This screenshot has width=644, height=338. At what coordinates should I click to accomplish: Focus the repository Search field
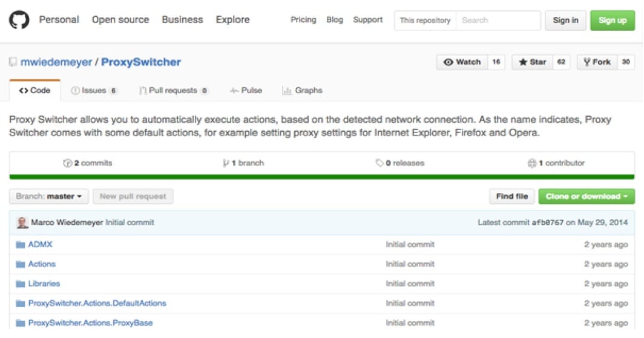499,21
